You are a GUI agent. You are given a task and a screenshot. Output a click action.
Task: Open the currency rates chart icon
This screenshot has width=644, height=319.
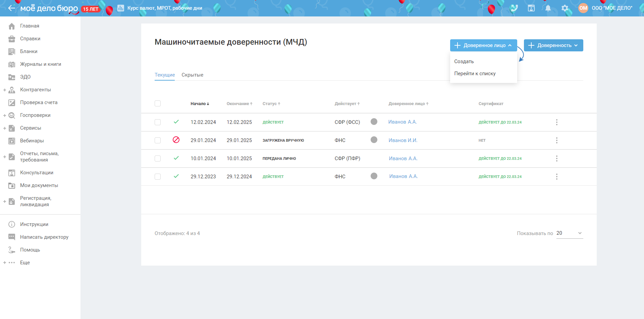coord(121,8)
